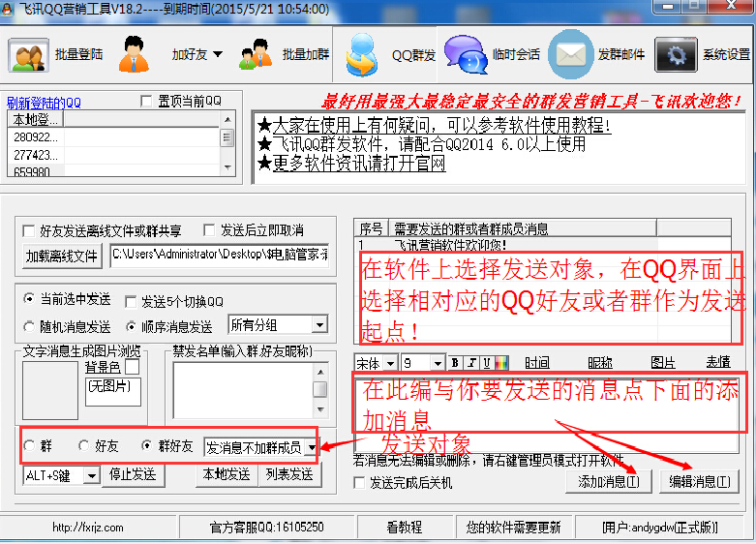This screenshot has height=544, width=756.
Task: Select 顺序消息发送 radio button
Action: (x=131, y=327)
